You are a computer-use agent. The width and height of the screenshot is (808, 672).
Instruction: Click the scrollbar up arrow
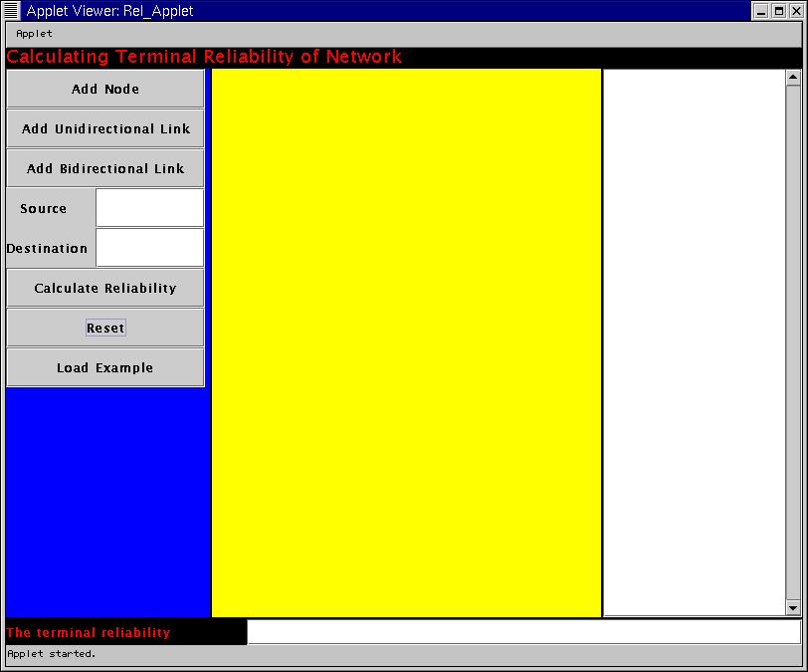coord(793,77)
